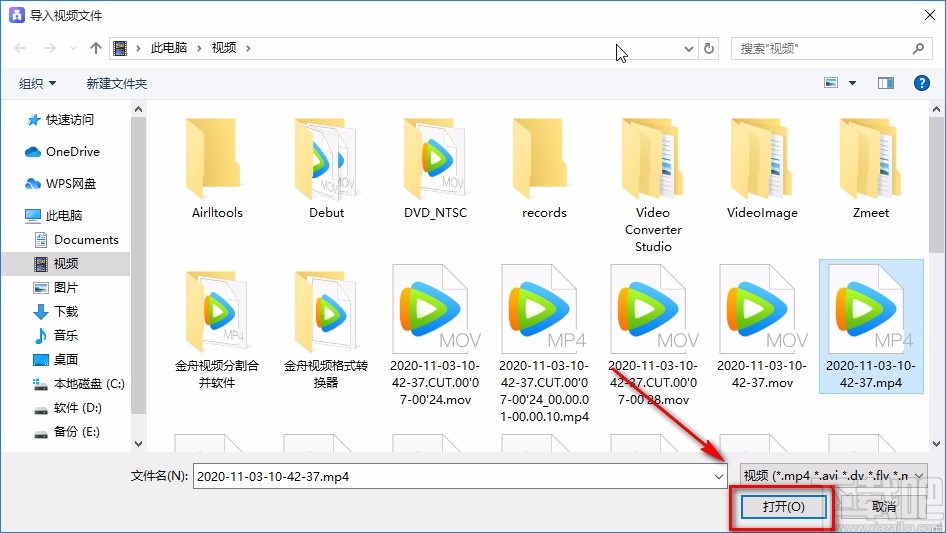Screen dimensions: 946x533
Task: Go up one folder level
Action: click(95, 48)
